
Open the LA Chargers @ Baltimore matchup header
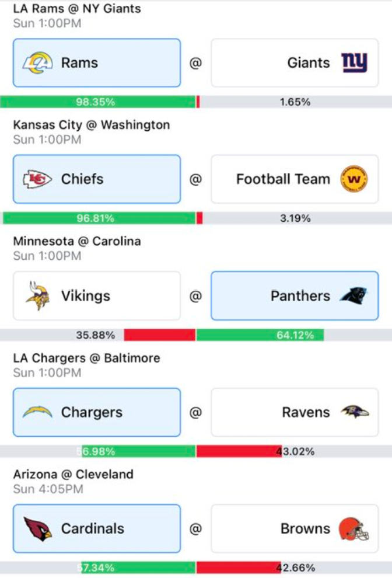[86, 358]
